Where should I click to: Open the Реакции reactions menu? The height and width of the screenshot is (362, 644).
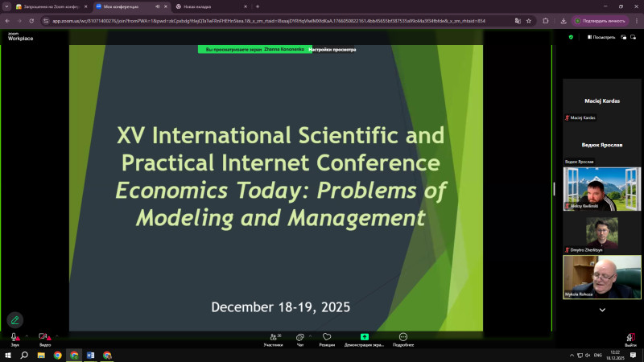[327, 338]
